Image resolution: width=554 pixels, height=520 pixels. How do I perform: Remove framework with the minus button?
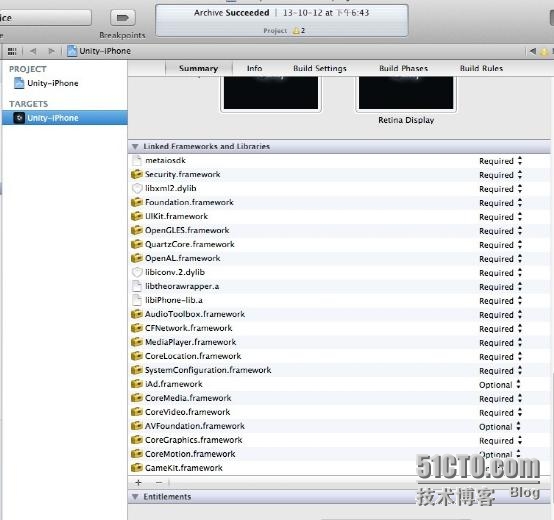[x=159, y=483]
